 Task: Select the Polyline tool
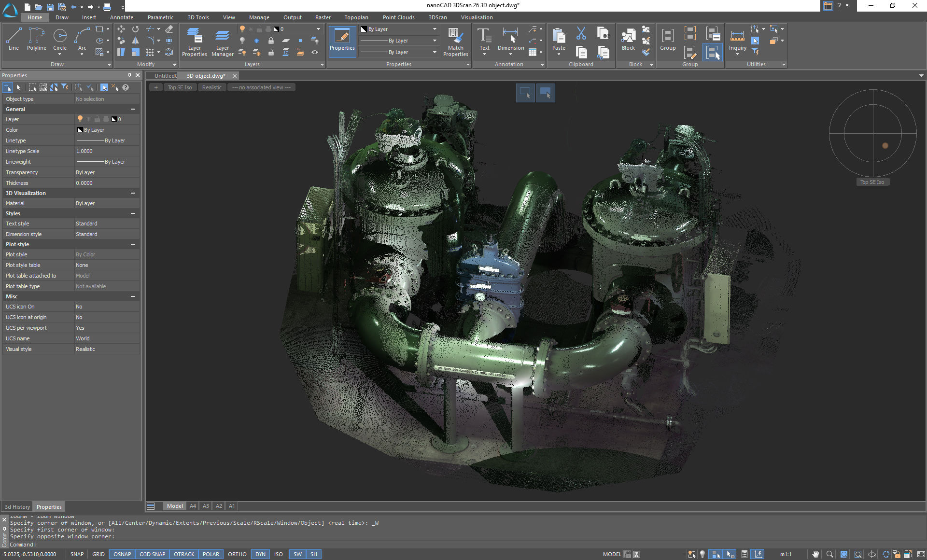pyautogui.click(x=37, y=39)
